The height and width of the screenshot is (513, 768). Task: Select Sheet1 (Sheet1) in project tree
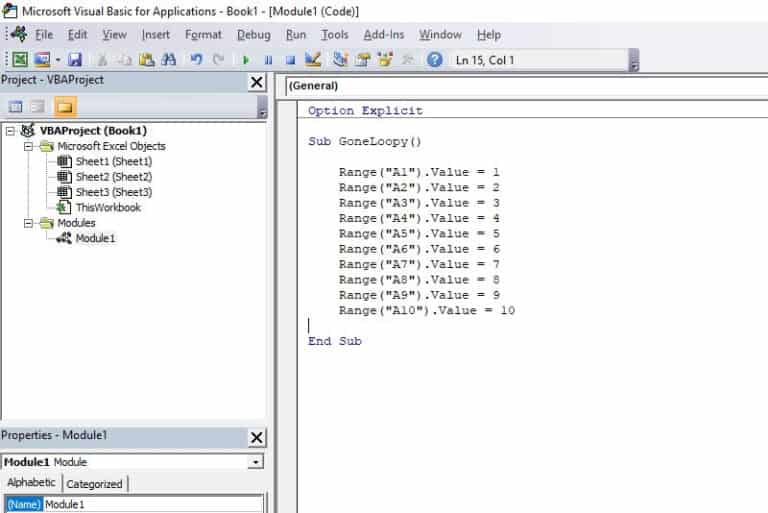pyautogui.click(x=114, y=161)
